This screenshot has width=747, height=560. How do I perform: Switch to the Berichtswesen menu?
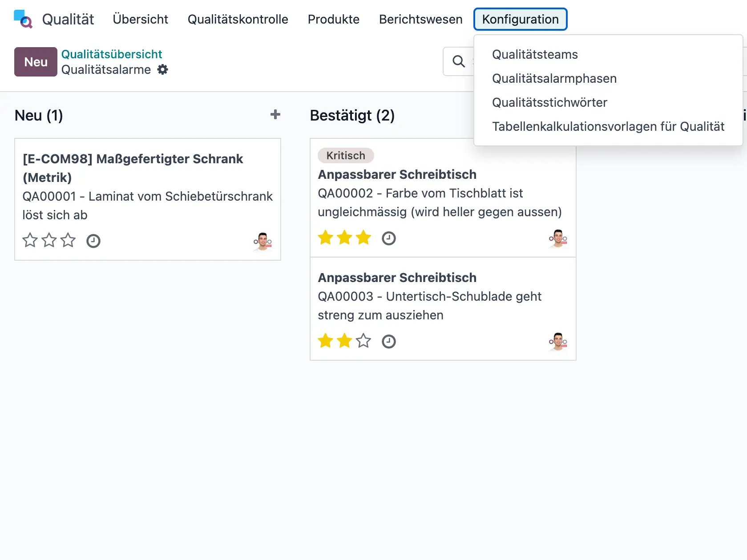(420, 19)
